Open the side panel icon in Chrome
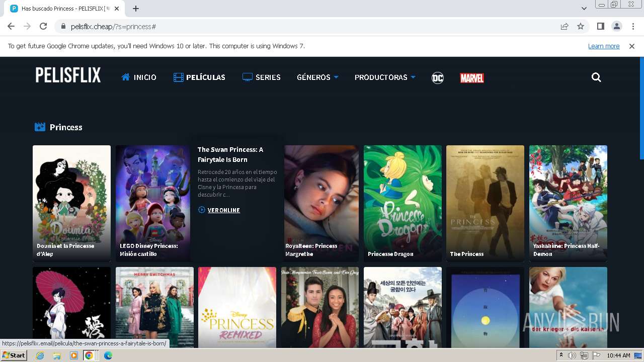644x362 pixels. pyautogui.click(x=600, y=26)
